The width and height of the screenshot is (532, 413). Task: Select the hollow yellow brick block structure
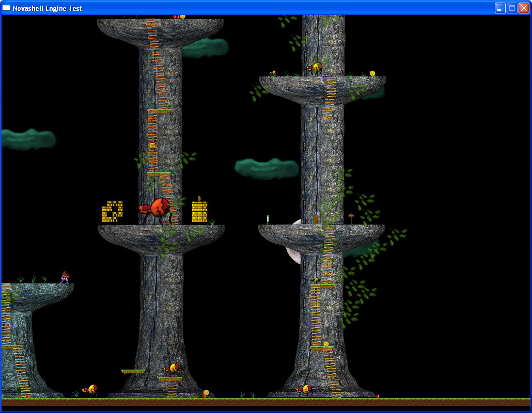(112, 212)
